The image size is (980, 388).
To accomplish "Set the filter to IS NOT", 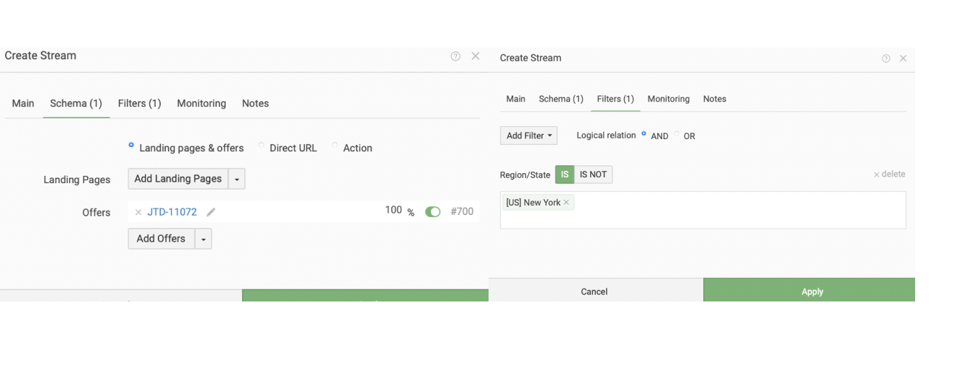I will [593, 175].
